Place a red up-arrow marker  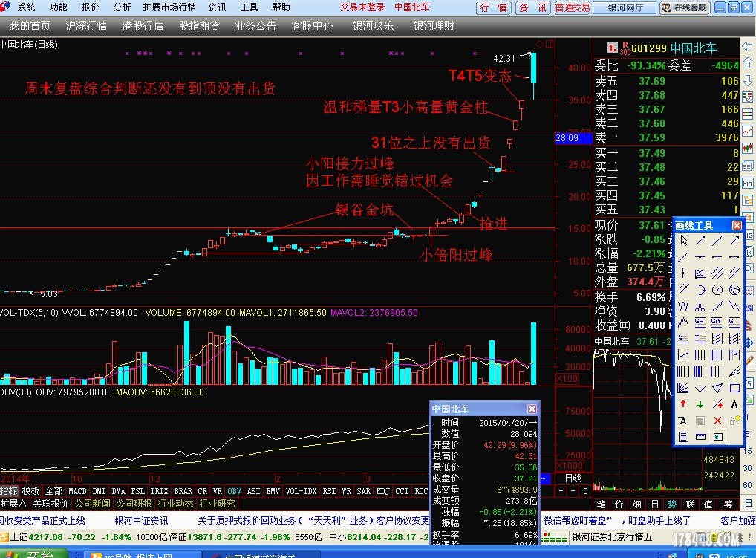(x=683, y=404)
